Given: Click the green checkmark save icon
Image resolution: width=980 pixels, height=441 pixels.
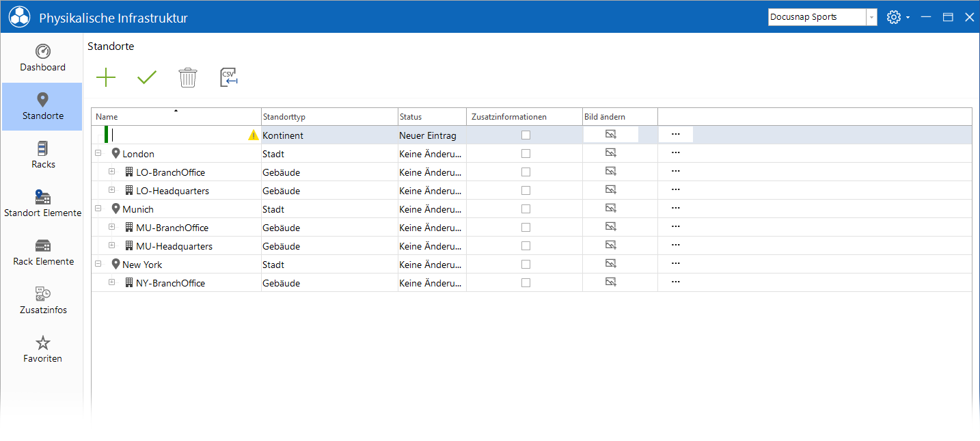Looking at the screenshot, I should (147, 77).
